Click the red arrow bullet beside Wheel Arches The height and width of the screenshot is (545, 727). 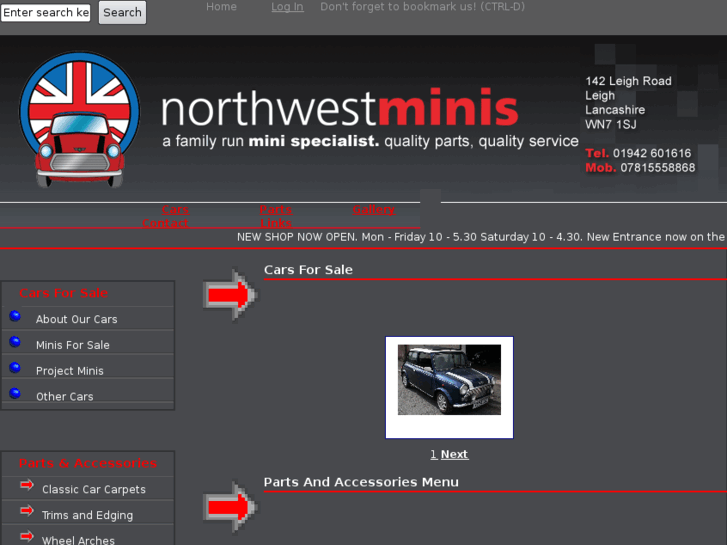pos(27,537)
